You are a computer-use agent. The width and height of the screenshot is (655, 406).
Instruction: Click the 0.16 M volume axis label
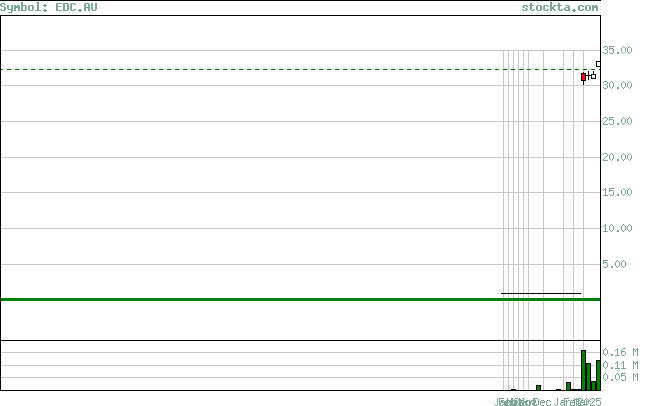[620, 352]
